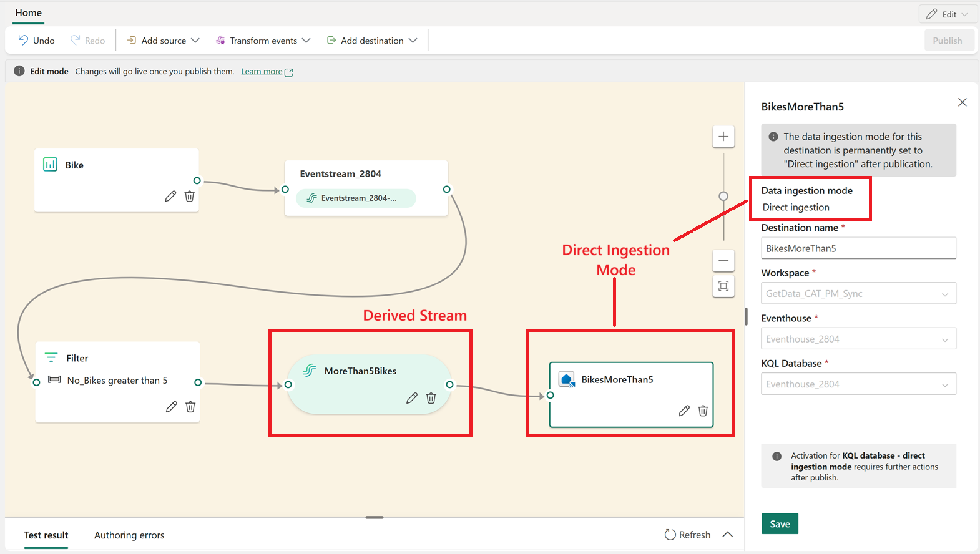980x554 pixels.
Task: Collapse the bottom panel with chevron
Action: tap(728, 535)
